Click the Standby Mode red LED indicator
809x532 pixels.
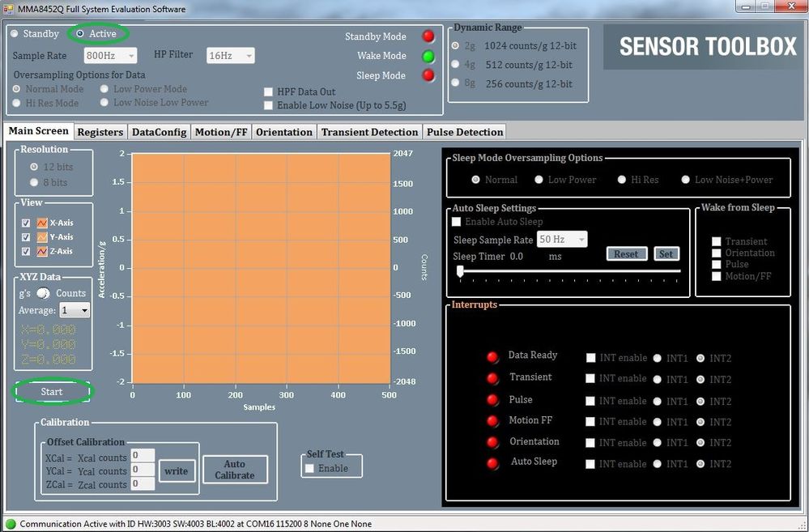tap(428, 36)
